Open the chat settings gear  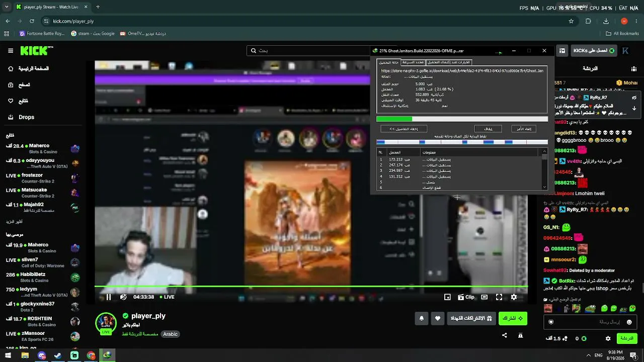point(608,338)
